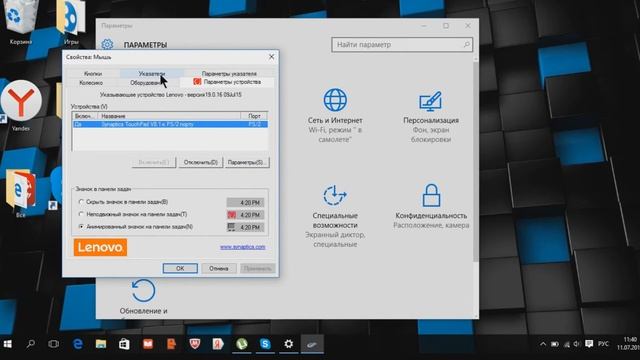Click the Включ... column header
This screenshot has width=640, height=360.
85,116
